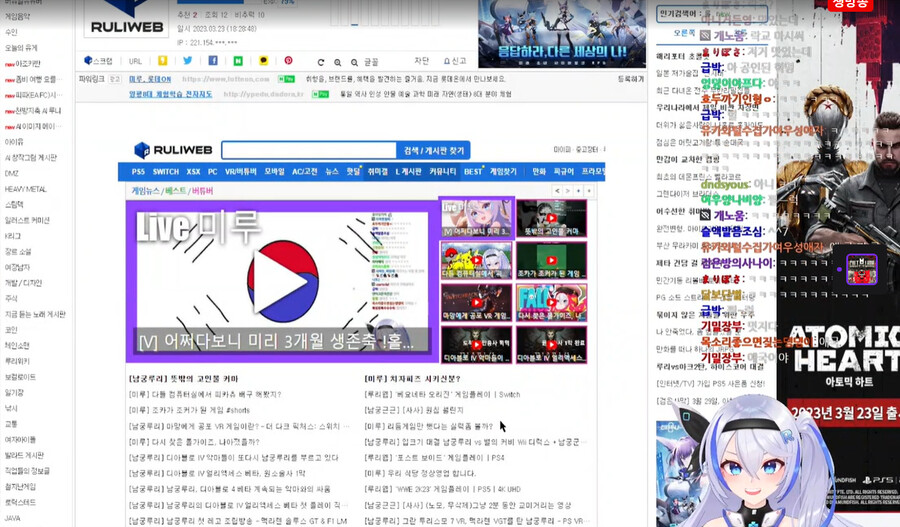Switch to the green 베스트 tab
This screenshot has width=900, height=527.
point(176,191)
